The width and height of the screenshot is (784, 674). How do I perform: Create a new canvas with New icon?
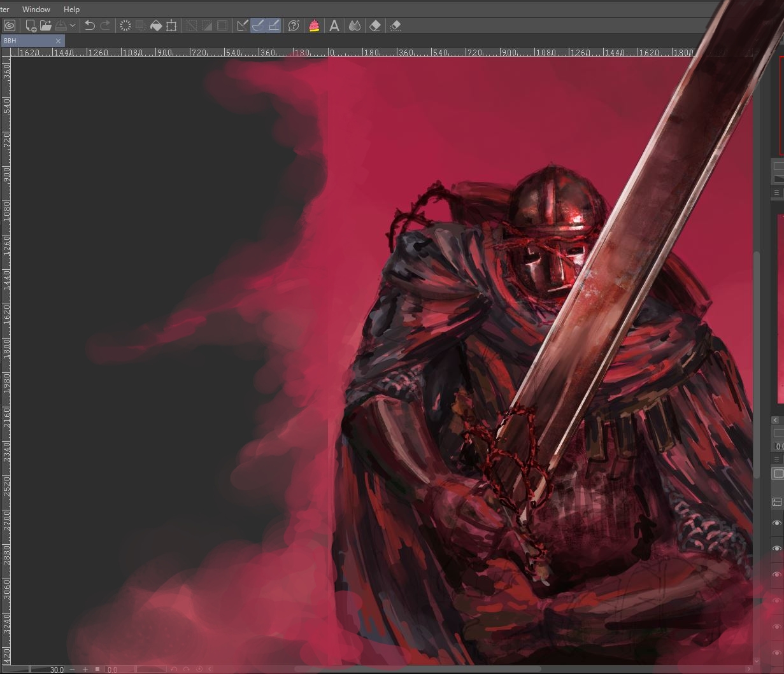tap(30, 25)
